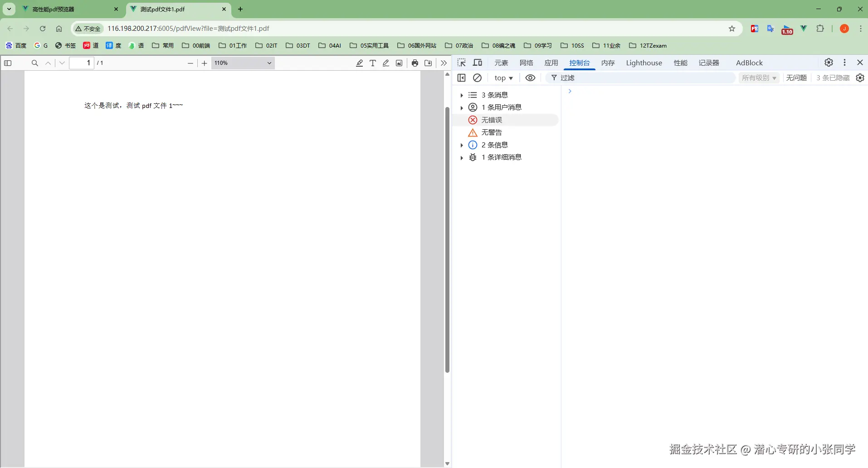Screen dimensions: 868x468
Task: Select the PDF text annotation tool
Action: point(373,63)
